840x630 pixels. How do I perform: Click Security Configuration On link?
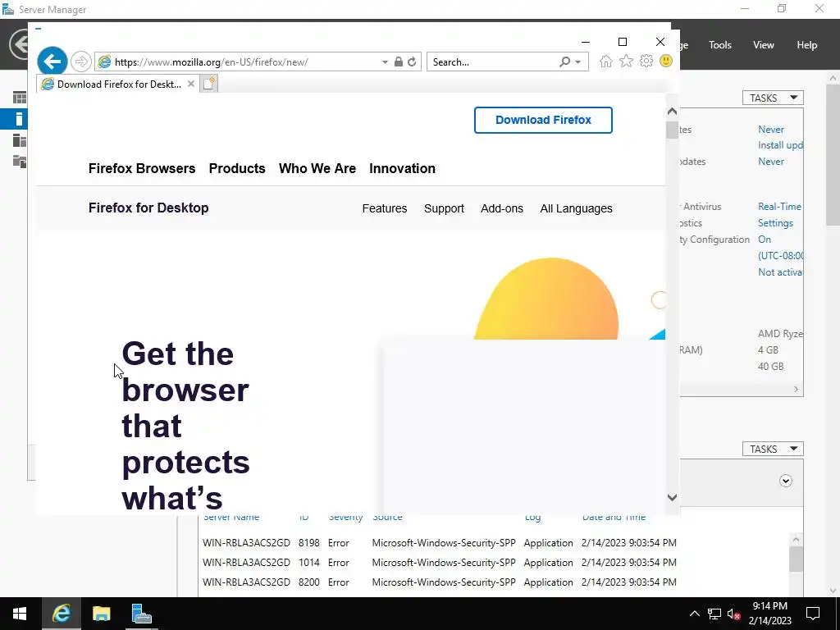pos(765,240)
